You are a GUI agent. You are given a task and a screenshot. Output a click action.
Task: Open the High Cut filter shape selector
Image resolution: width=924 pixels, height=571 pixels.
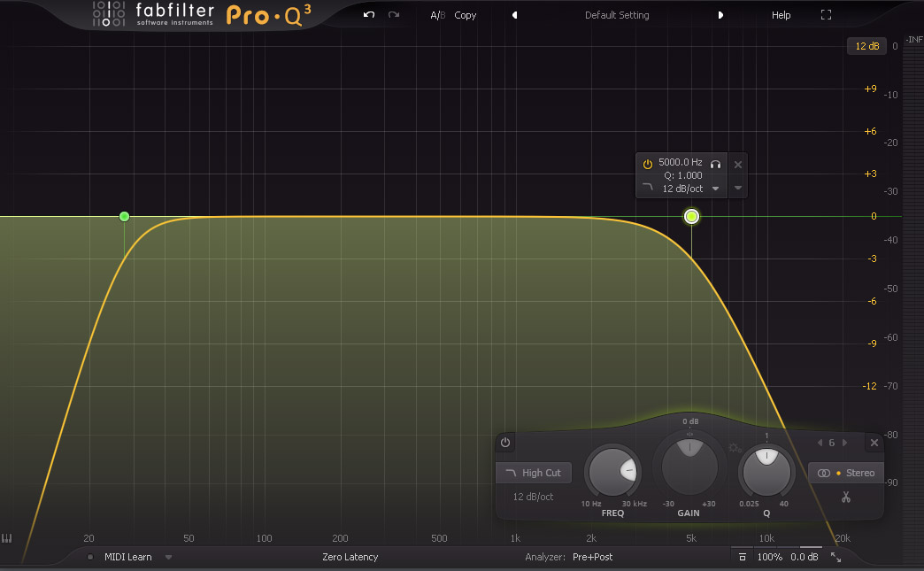click(x=534, y=473)
